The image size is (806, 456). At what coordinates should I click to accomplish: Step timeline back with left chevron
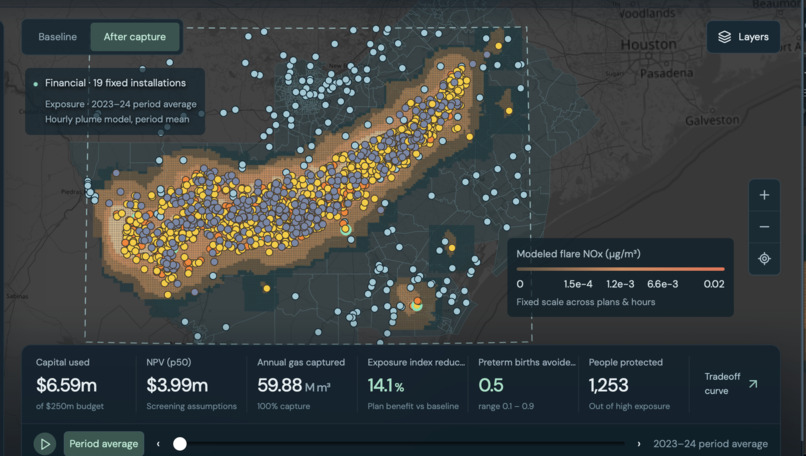click(x=158, y=444)
